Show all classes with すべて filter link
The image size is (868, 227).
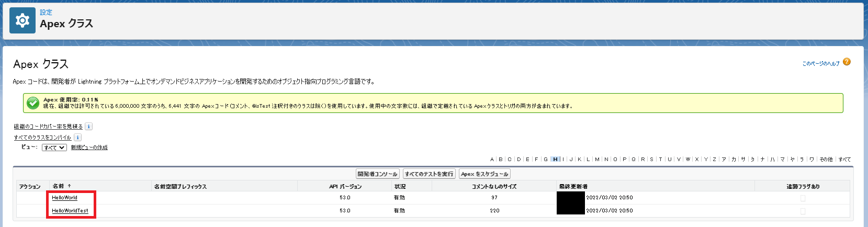click(x=845, y=160)
